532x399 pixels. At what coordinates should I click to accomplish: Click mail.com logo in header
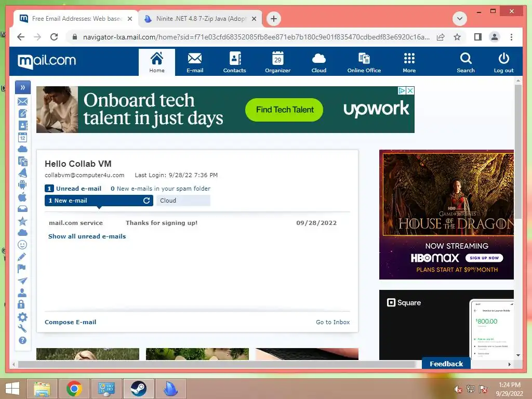click(47, 61)
